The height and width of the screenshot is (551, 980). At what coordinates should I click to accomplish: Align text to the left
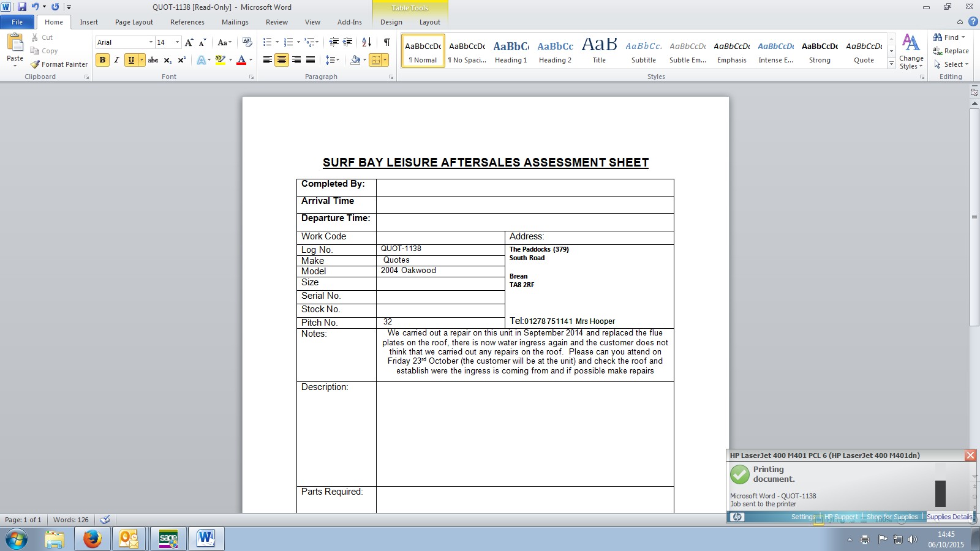pos(268,60)
